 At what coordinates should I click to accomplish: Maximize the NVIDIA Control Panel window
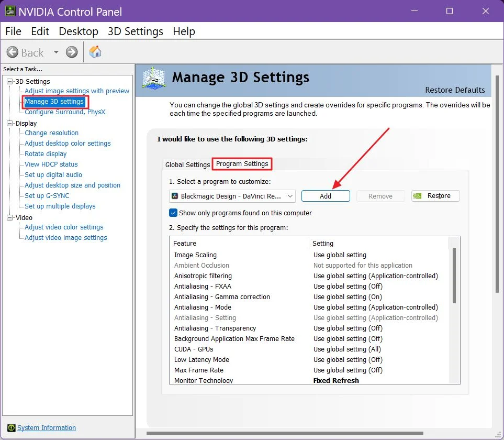click(x=450, y=11)
